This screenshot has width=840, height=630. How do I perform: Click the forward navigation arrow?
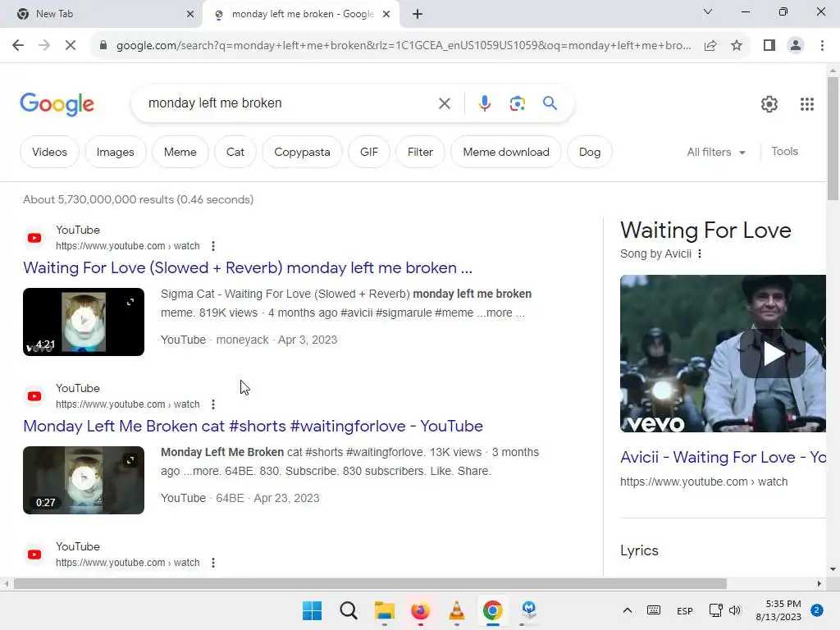[44, 46]
